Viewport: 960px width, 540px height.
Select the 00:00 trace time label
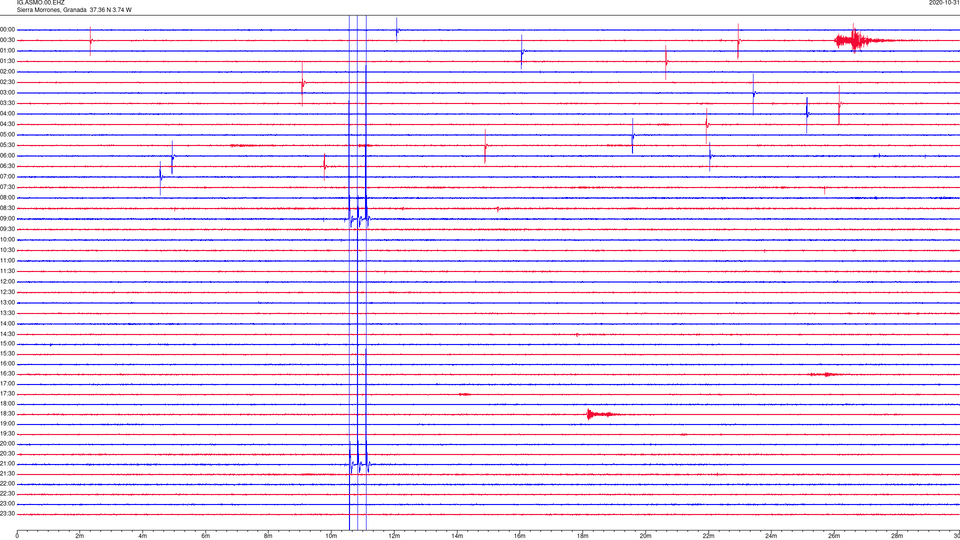coord(7,30)
